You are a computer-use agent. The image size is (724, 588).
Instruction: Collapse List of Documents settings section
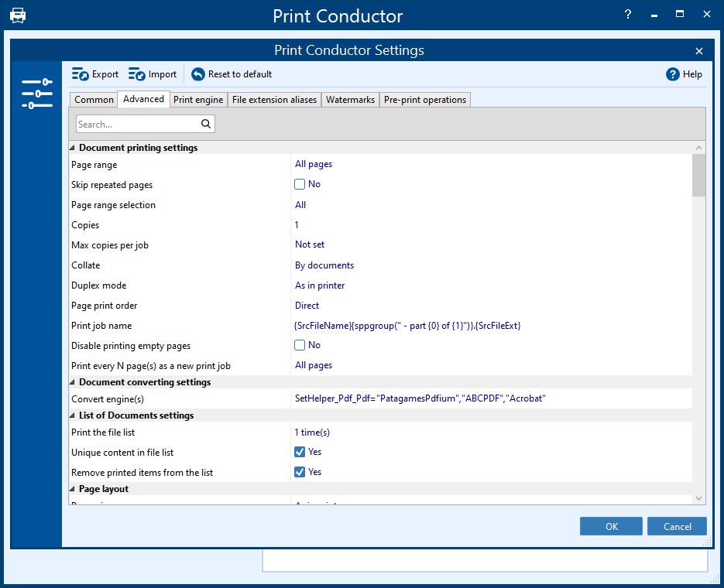[x=71, y=415]
